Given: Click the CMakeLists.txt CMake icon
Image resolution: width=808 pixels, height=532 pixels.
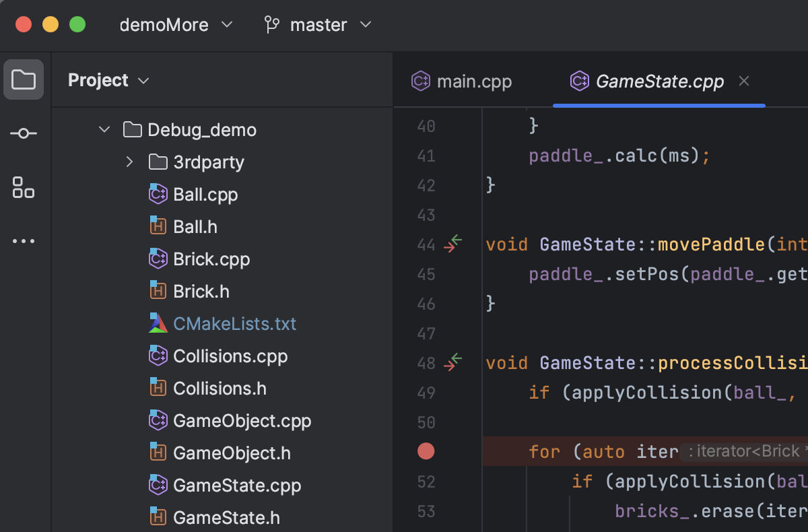Looking at the screenshot, I should click(158, 323).
